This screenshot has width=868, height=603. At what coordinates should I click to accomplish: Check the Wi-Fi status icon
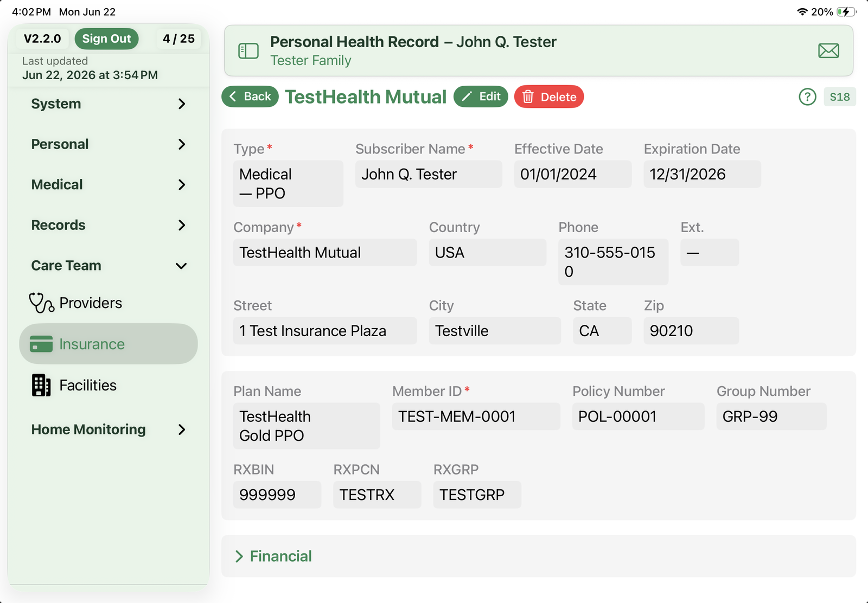pyautogui.click(x=802, y=12)
